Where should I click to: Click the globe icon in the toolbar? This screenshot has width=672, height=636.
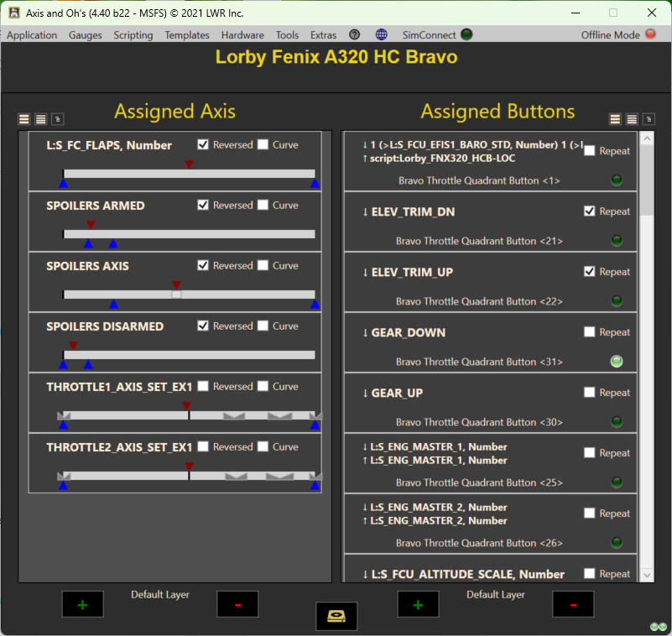coord(381,34)
